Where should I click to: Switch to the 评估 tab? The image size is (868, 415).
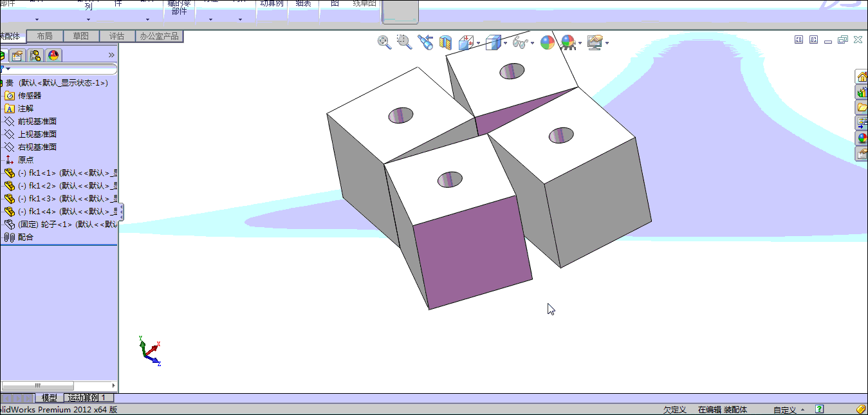tap(116, 36)
